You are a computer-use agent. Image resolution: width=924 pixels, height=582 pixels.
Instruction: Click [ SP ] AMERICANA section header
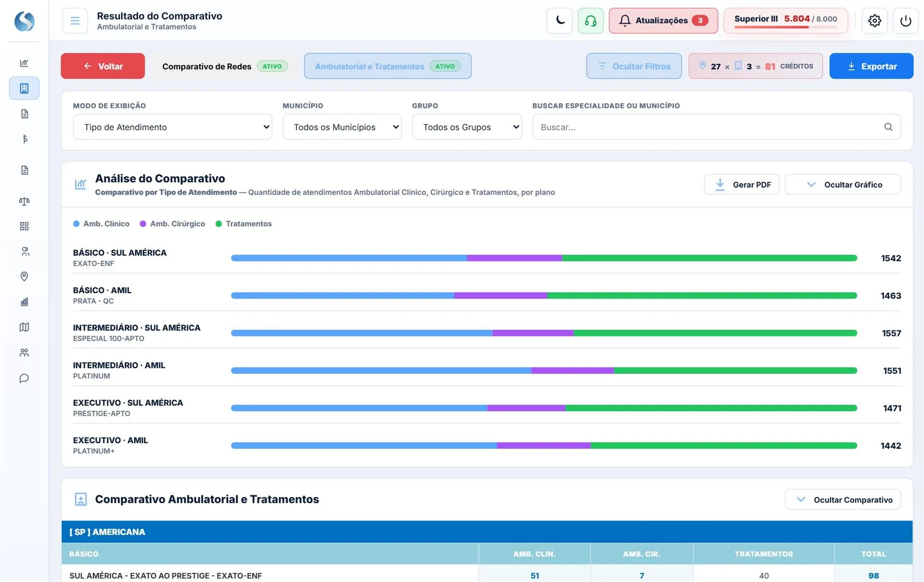487,532
